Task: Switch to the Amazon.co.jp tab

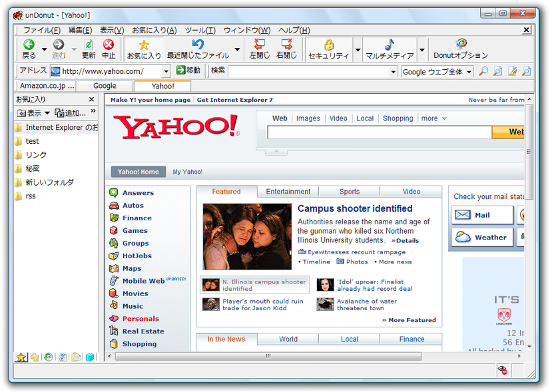Action: pyautogui.click(x=47, y=86)
